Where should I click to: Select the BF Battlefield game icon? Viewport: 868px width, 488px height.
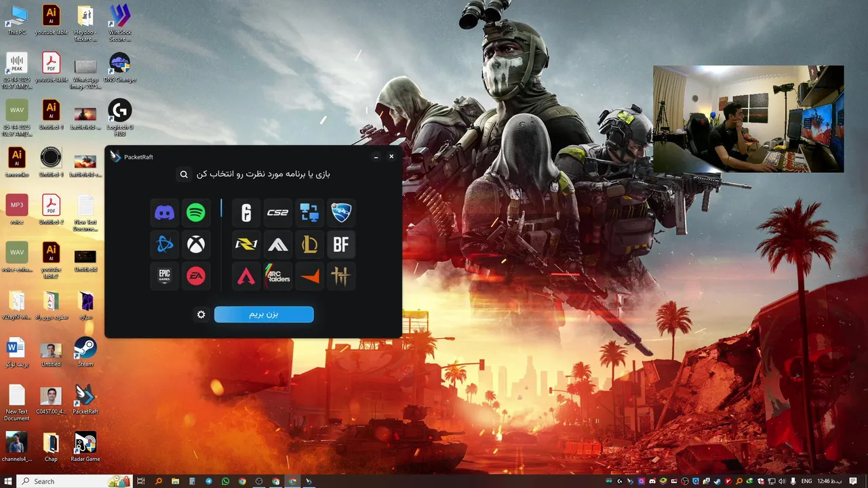pos(341,245)
